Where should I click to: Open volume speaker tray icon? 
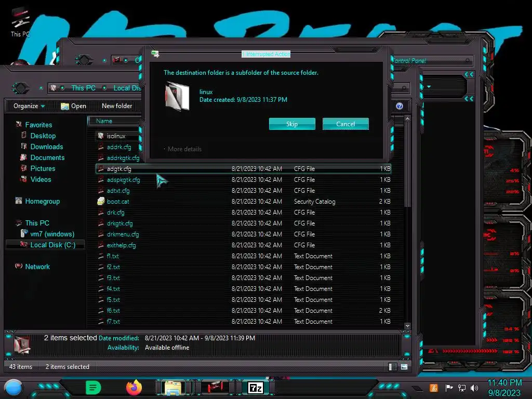coord(474,388)
